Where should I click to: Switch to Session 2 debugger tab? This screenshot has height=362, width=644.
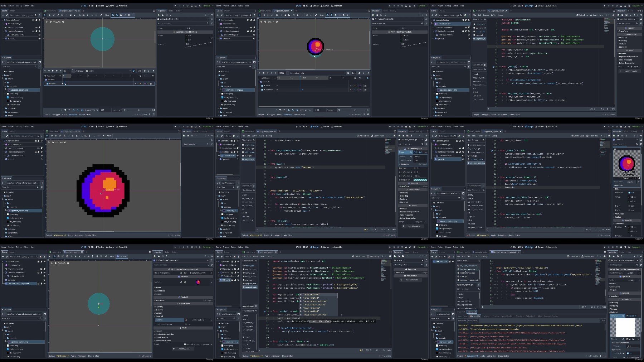coord(472,312)
